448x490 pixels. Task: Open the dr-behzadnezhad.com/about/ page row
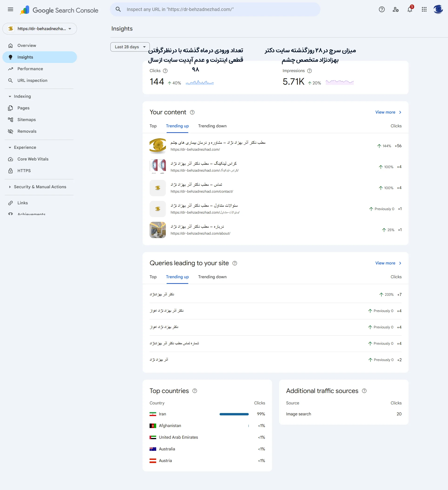pos(276,230)
